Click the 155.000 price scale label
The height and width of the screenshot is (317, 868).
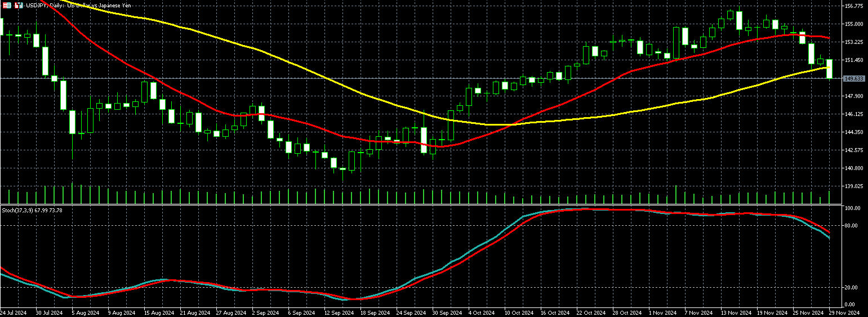point(854,24)
